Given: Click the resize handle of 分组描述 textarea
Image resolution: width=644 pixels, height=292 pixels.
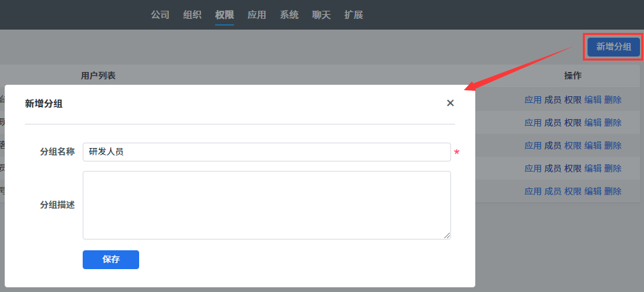Looking at the screenshot, I should pos(447,235).
